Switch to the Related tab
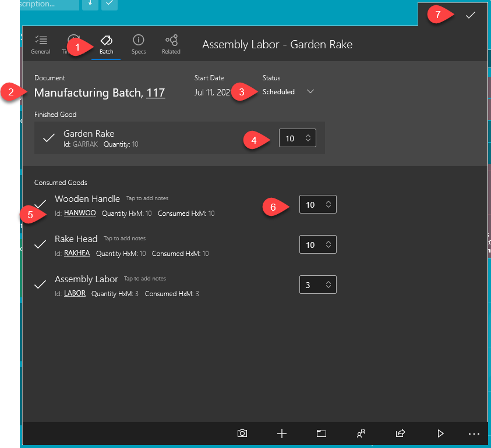Viewport: 491px width, 448px height. pos(171,44)
